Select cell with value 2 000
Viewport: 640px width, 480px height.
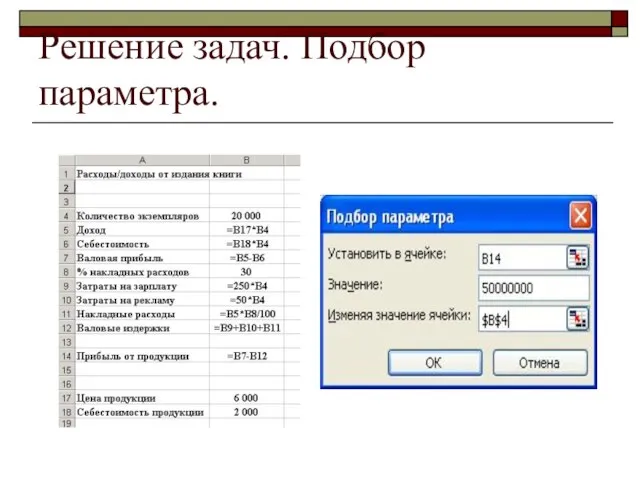[247, 412]
